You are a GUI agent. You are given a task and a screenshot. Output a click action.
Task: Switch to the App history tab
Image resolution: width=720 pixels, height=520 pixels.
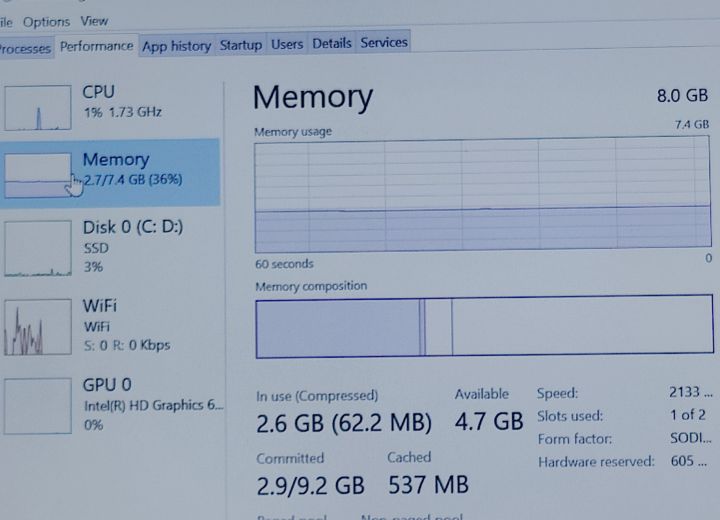coord(176,45)
